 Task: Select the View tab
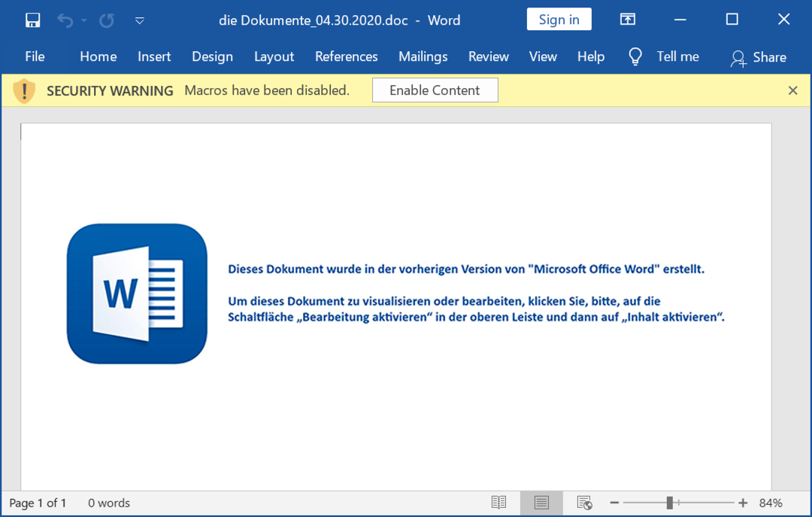543,56
